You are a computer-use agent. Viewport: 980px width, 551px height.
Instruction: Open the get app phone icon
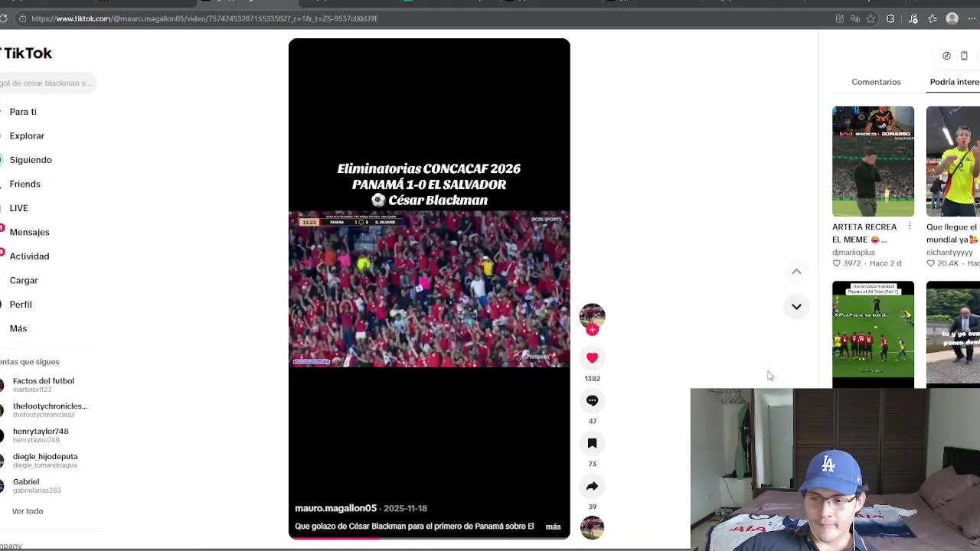pos(964,56)
